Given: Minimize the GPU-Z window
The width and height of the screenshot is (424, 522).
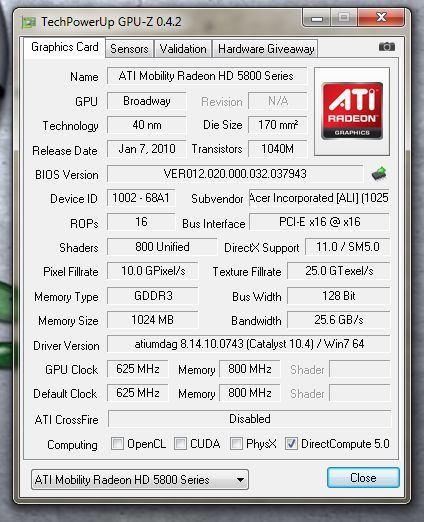Looking at the screenshot, I should point(317,18).
